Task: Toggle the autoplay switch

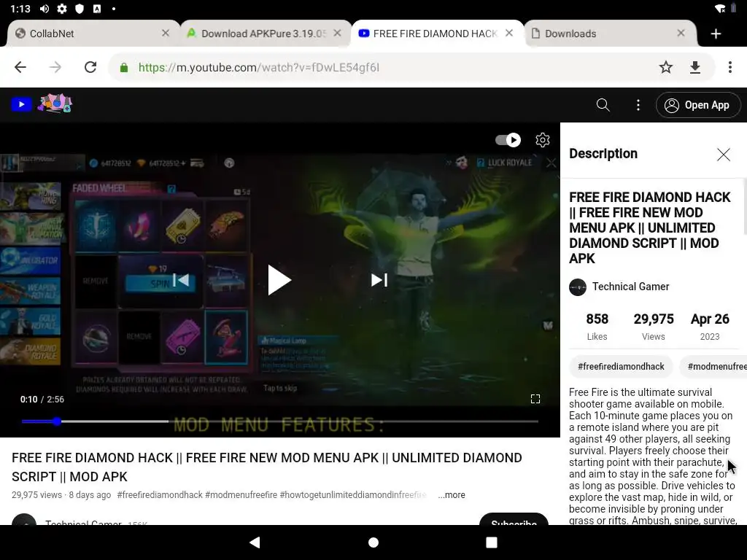Action: coord(508,140)
